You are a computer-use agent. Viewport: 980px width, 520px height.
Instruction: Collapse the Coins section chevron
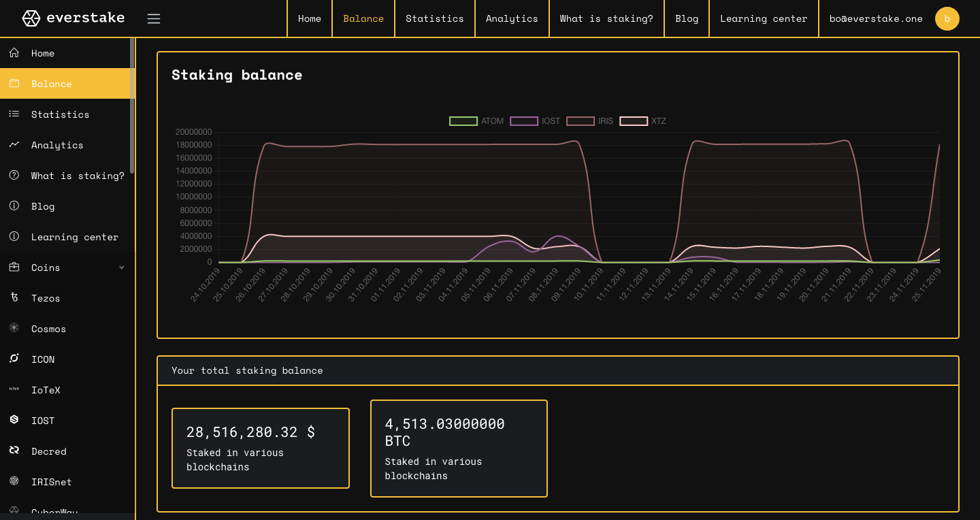(x=122, y=267)
